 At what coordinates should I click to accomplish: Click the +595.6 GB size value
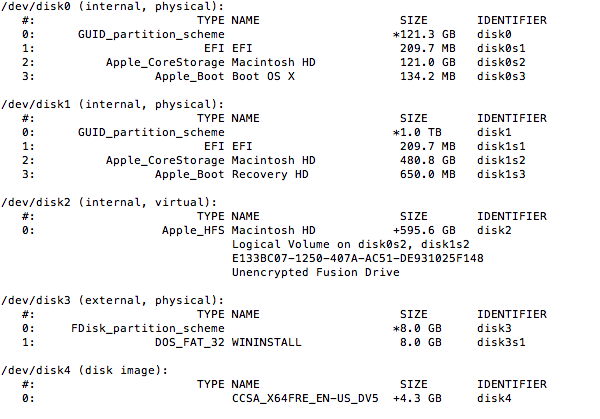(x=421, y=230)
